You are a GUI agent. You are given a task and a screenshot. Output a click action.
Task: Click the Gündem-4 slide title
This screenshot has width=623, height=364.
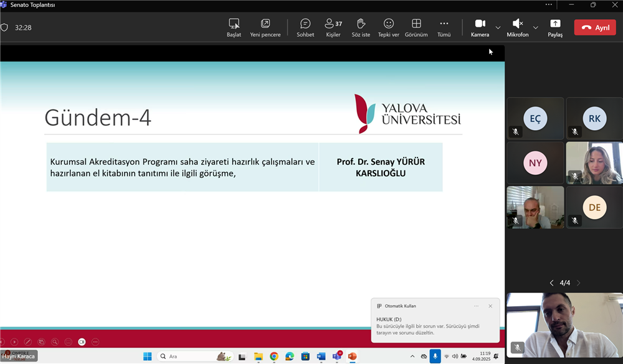98,118
